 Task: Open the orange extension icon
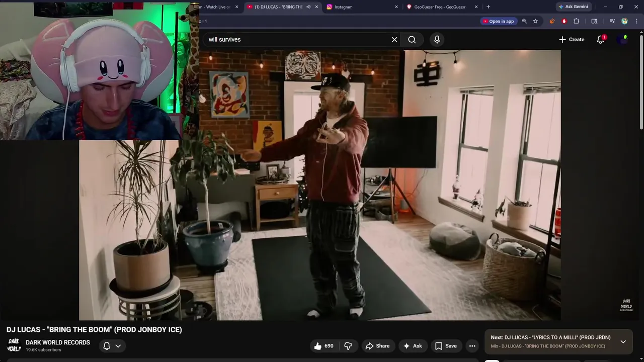[552, 21]
